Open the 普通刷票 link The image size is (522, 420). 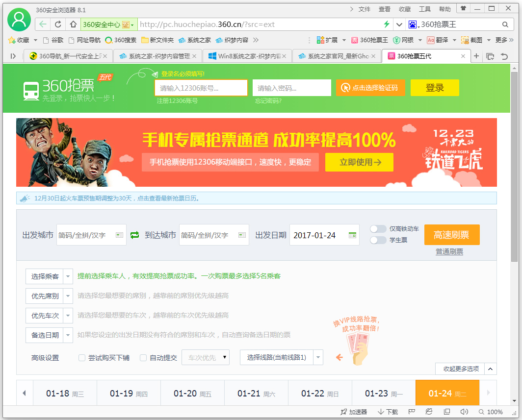coord(449,252)
